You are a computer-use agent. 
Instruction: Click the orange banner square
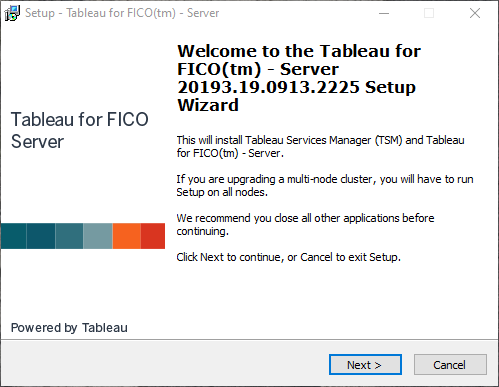[x=127, y=236]
